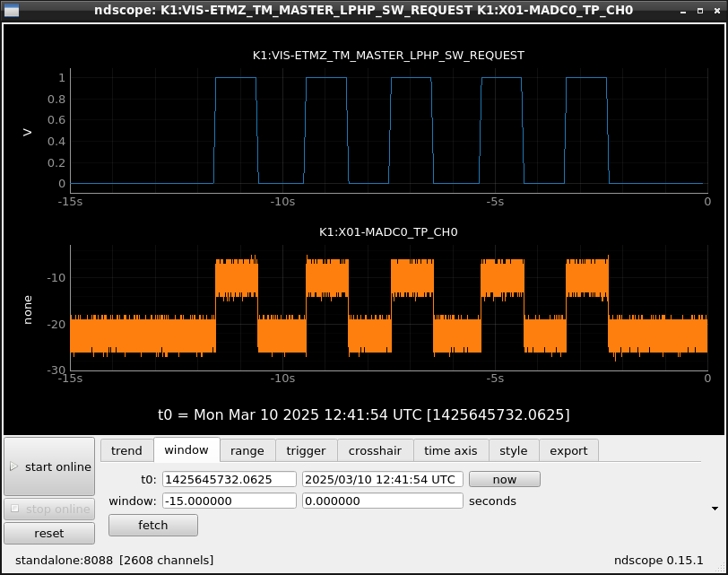Minimize the ndscope window

click(683, 11)
